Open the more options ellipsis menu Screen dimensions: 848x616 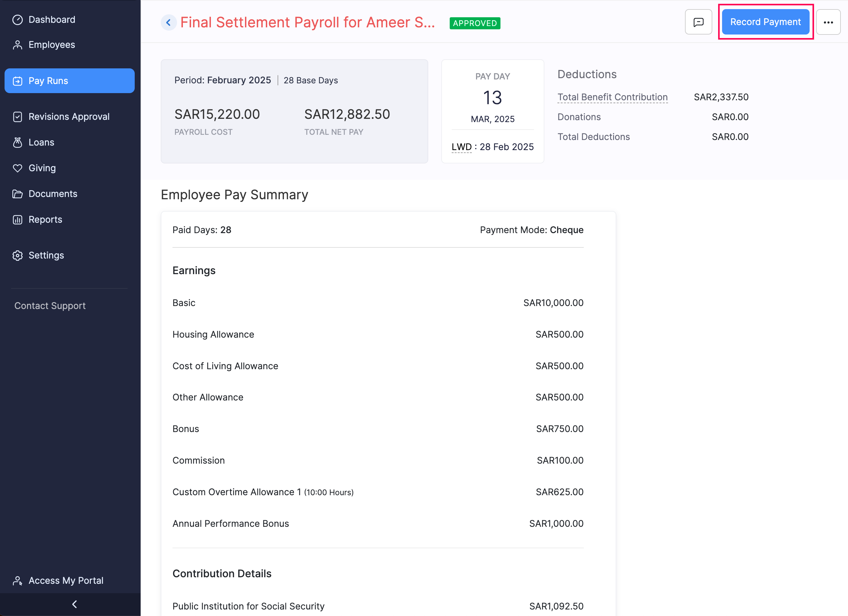coord(828,22)
